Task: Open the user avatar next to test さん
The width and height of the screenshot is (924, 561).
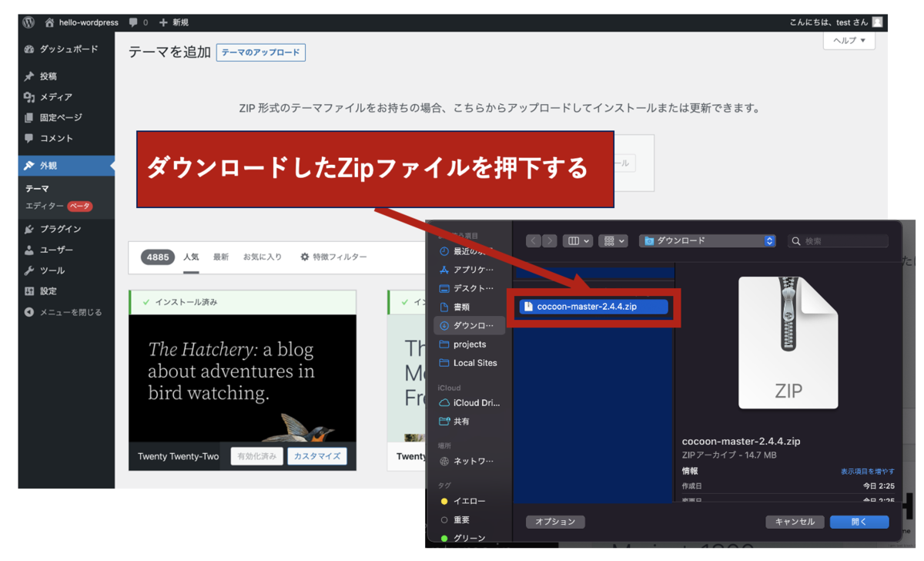Action: [878, 22]
